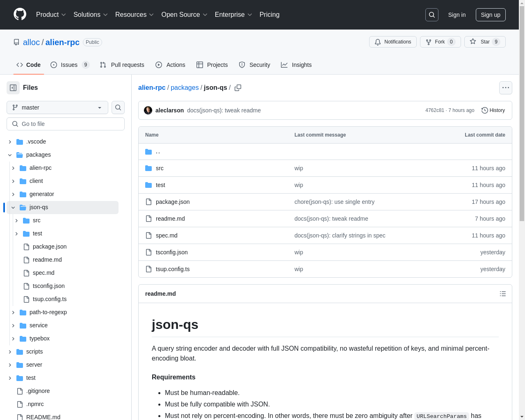This screenshot has height=420, width=525.
Task: Go to the Pricing page
Action: 269,14
